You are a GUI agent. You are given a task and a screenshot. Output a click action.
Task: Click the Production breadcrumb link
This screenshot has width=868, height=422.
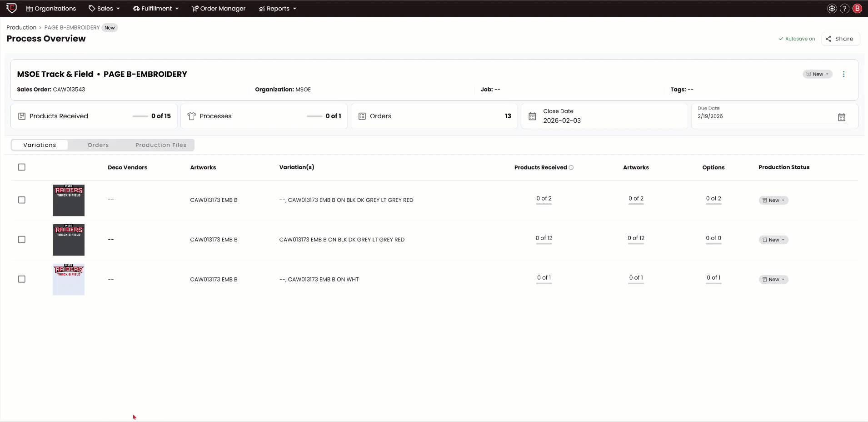(20, 27)
